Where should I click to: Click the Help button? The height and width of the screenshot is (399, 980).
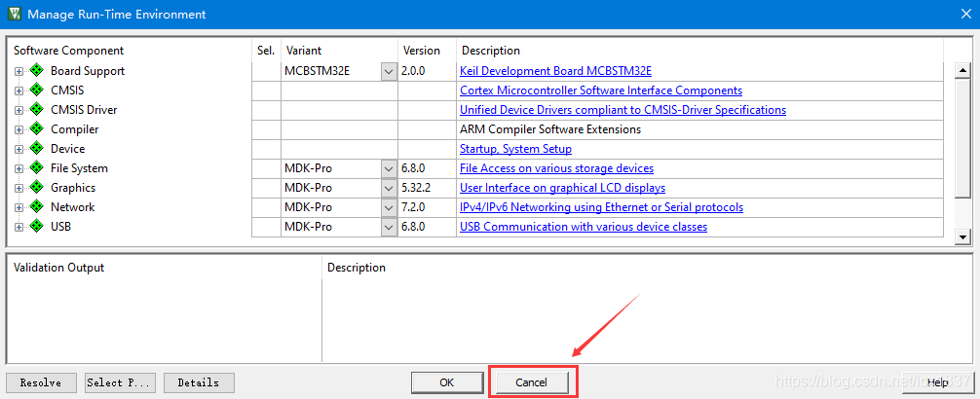937,382
